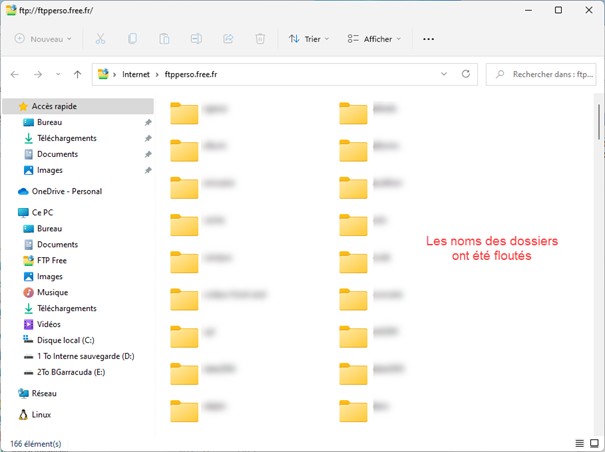Click the 166 élément(s) status text
605x452 pixels.
[x=35, y=444]
